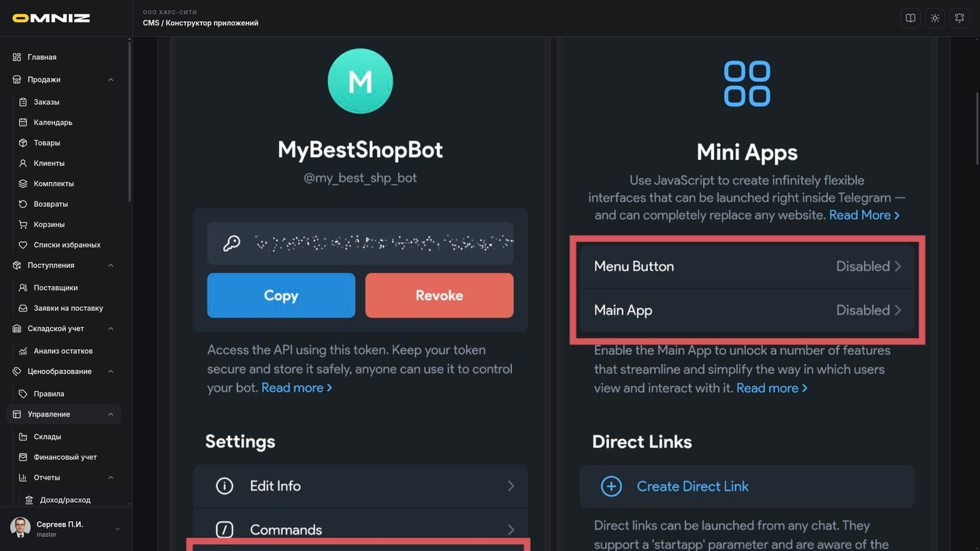The height and width of the screenshot is (551, 980).
Task: Click the Продажи store icon
Action: click(17, 80)
